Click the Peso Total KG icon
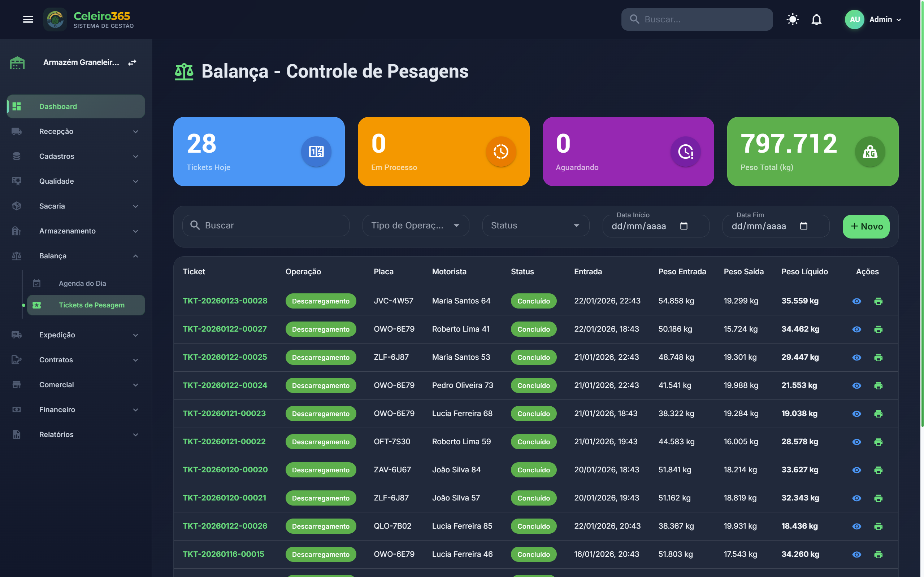 click(869, 152)
